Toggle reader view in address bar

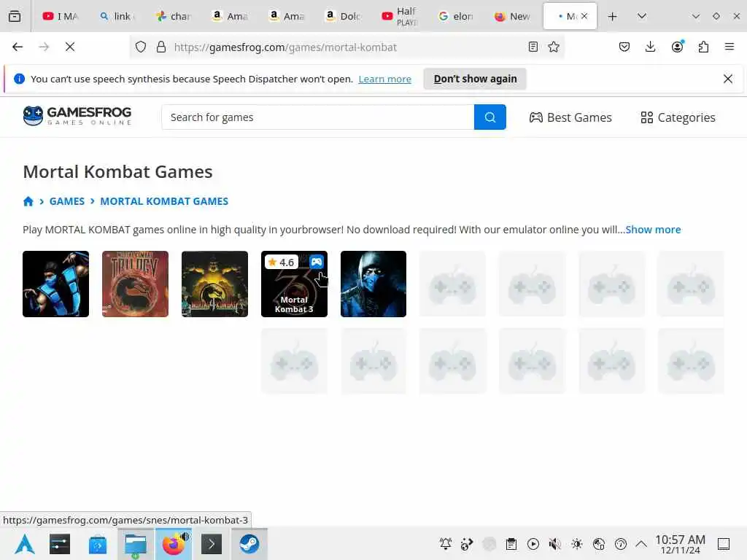(x=533, y=47)
